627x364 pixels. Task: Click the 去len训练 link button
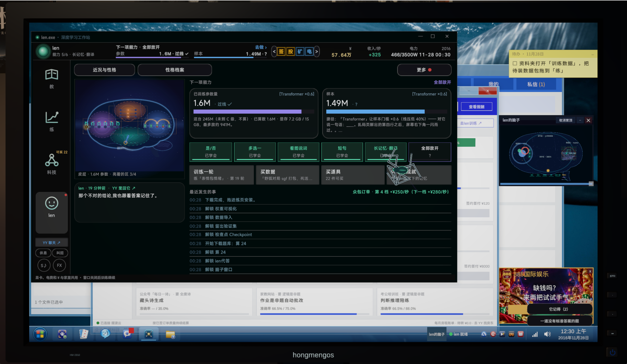[x=475, y=123]
